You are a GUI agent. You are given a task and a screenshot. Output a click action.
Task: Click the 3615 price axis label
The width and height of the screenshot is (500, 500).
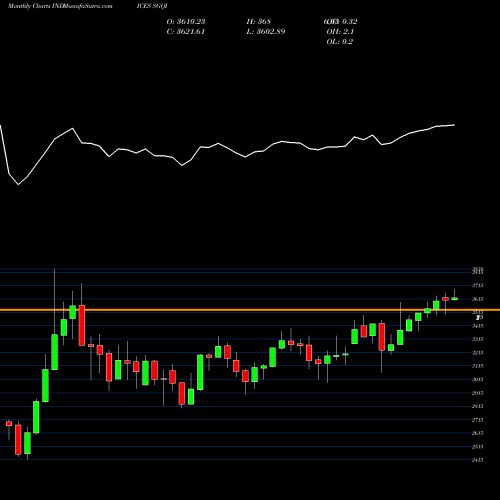click(x=478, y=299)
